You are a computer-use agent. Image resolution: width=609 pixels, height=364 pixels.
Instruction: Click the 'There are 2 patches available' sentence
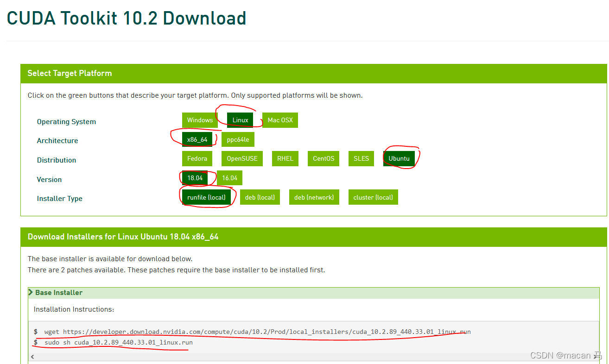tap(176, 270)
